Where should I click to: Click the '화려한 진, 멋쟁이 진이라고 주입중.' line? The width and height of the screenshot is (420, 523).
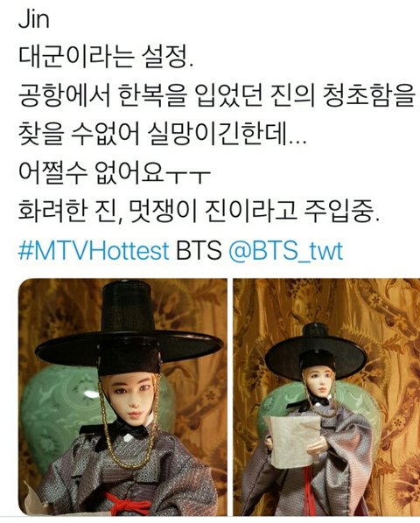click(199, 213)
